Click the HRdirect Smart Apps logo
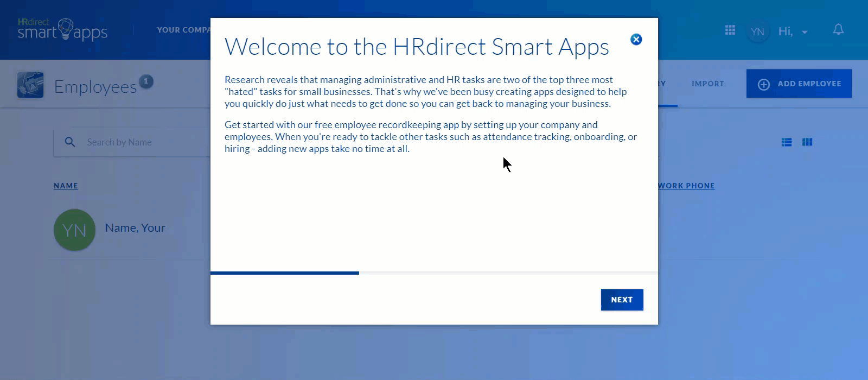868x380 pixels. pyautogui.click(x=62, y=29)
